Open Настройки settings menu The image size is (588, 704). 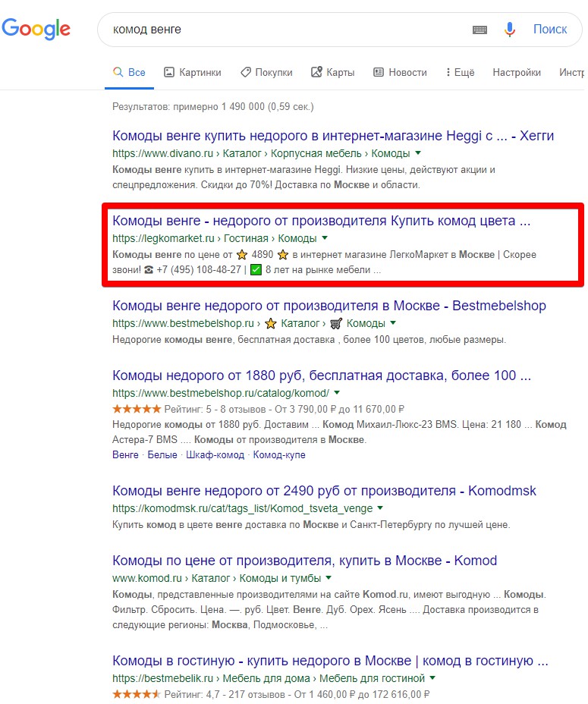tap(517, 72)
